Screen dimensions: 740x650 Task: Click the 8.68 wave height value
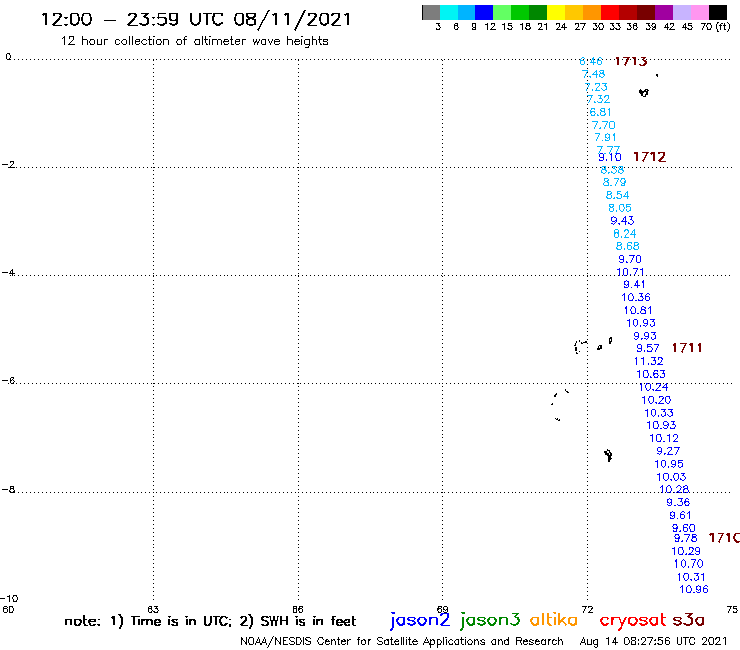click(628, 246)
